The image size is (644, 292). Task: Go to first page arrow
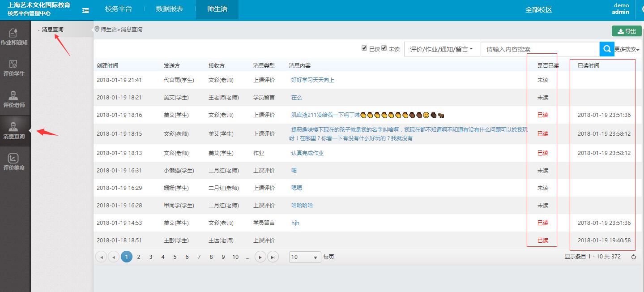(x=101, y=257)
